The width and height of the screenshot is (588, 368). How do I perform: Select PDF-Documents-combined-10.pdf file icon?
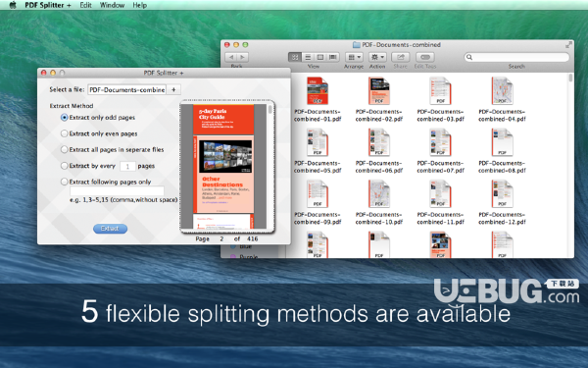click(x=378, y=193)
